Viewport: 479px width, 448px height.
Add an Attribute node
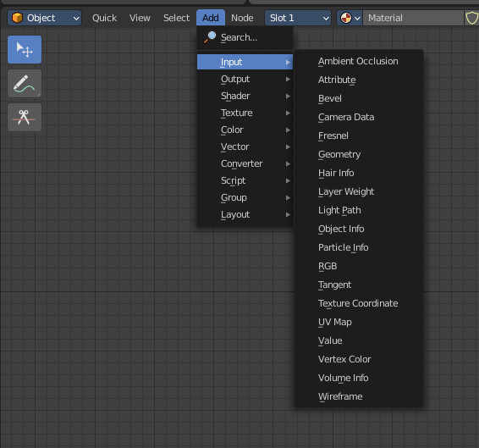pos(359,80)
